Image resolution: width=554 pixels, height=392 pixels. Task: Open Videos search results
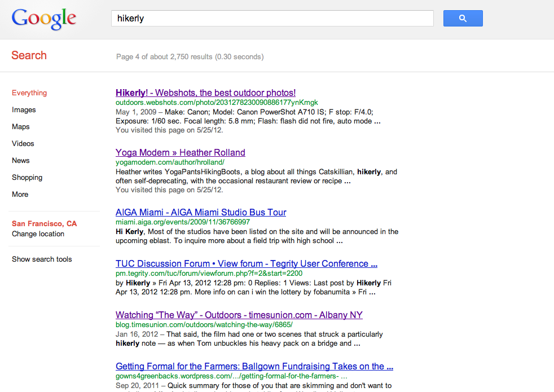pyautogui.click(x=23, y=144)
